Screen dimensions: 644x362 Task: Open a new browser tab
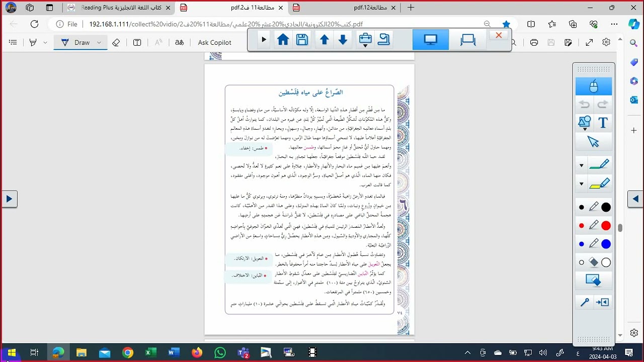point(411,8)
